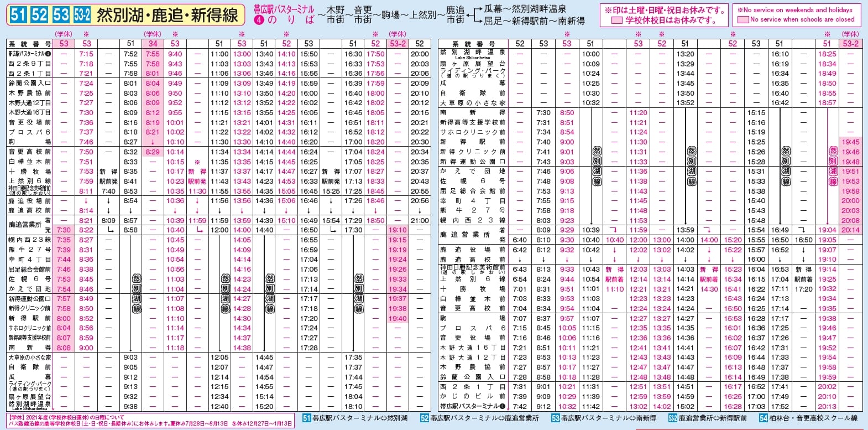Click the time 12:40 at 然別湖畔温泉

point(219,406)
